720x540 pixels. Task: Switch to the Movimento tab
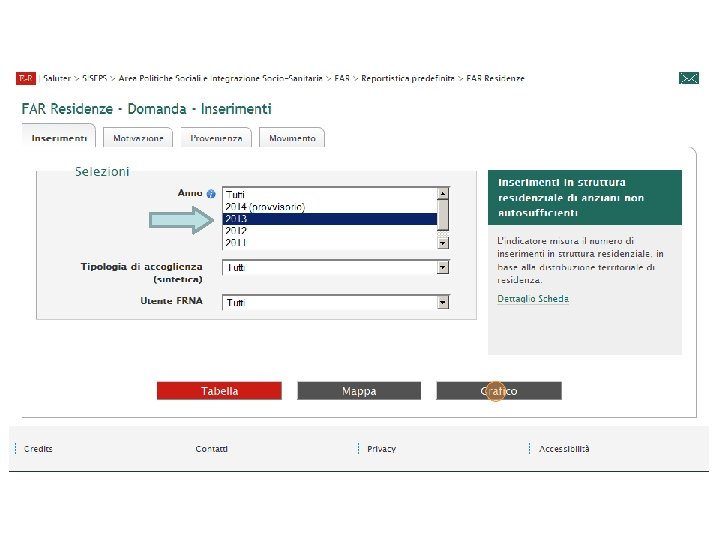[x=292, y=138]
